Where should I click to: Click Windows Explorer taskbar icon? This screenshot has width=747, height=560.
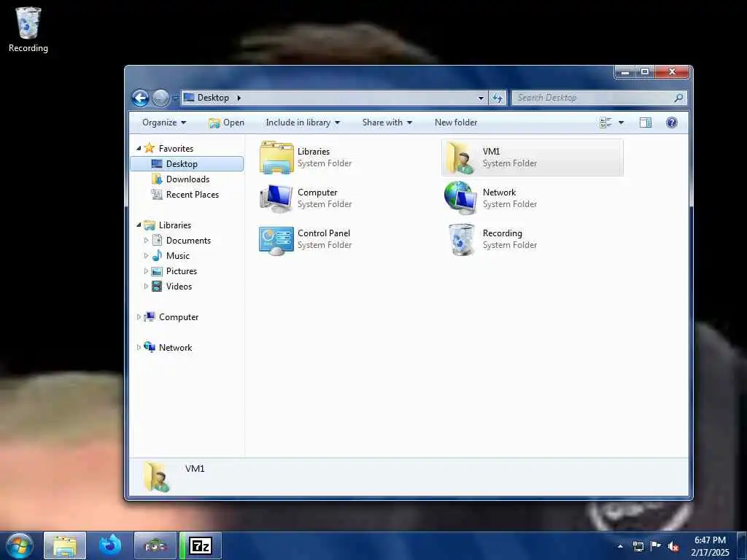tap(65, 545)
